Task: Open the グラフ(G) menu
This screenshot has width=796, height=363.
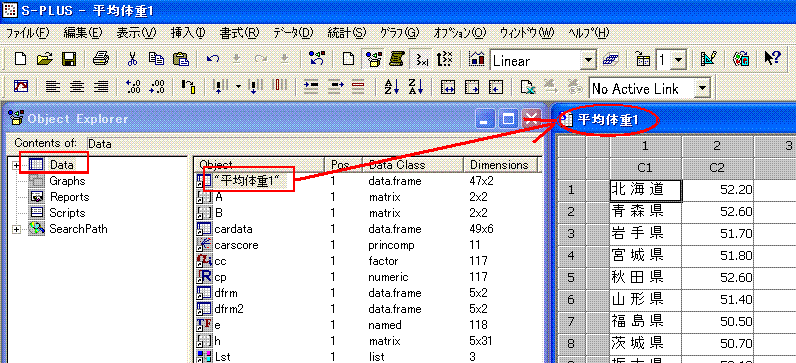Action: tap(400, 33)
